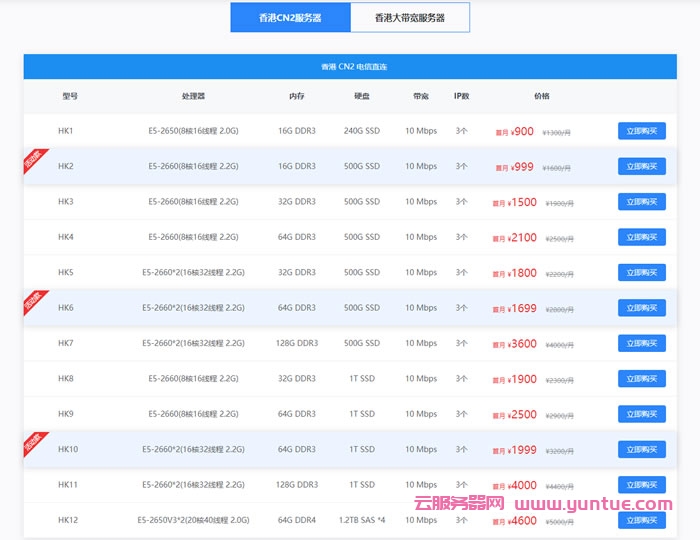
Task: Buy the HK6 plan at ¥1699
Action: coord(641,308)
